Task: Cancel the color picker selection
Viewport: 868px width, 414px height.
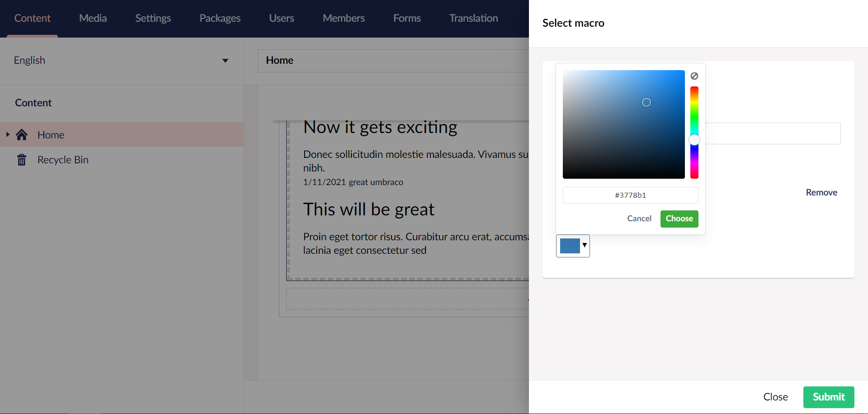Action: (639, 219)
